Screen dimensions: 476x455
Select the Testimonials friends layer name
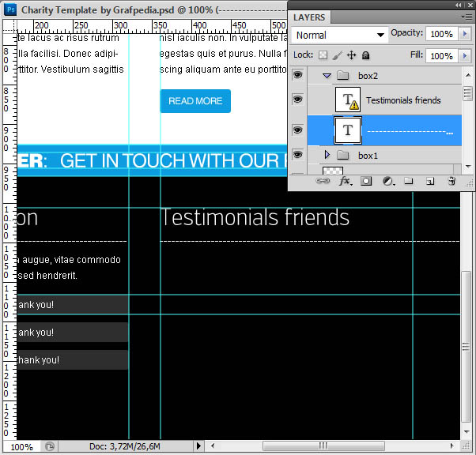(x=403, y=100)
